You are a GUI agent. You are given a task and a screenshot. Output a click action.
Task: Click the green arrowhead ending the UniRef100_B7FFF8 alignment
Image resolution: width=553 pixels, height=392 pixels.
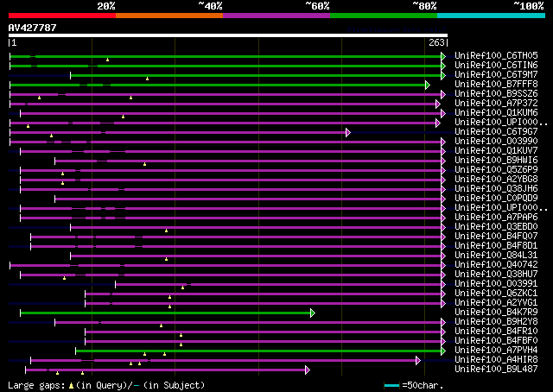pos(427,85)
